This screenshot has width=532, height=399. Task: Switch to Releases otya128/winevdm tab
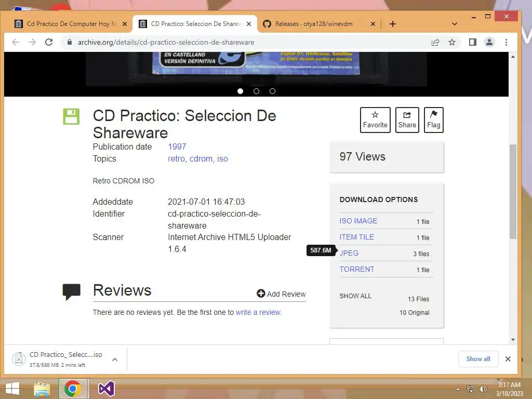click(x=314, y=24)
